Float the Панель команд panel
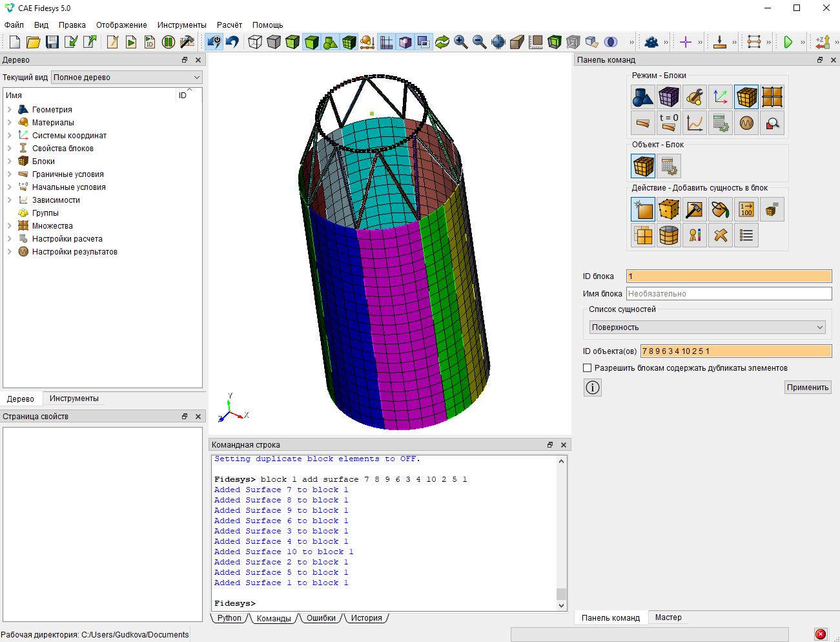The width and height of the screenshot is (840, 642). tap(820, 60)
